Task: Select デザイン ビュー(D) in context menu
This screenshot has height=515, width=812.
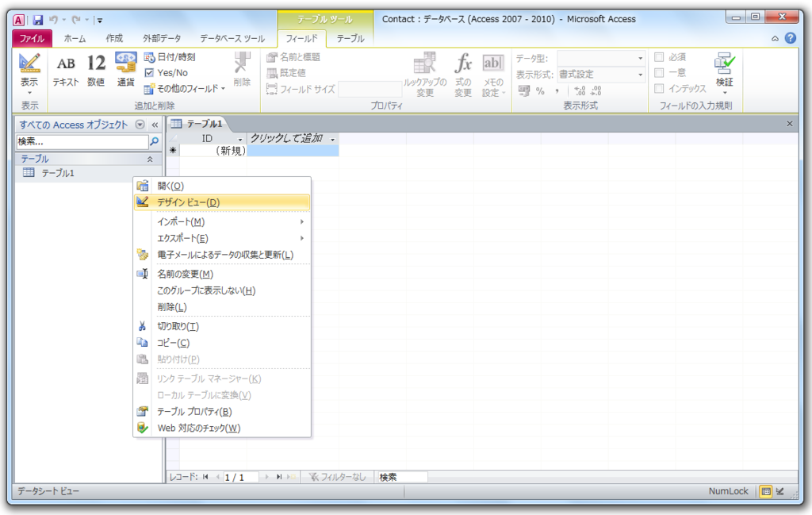Action: (222, 202)
